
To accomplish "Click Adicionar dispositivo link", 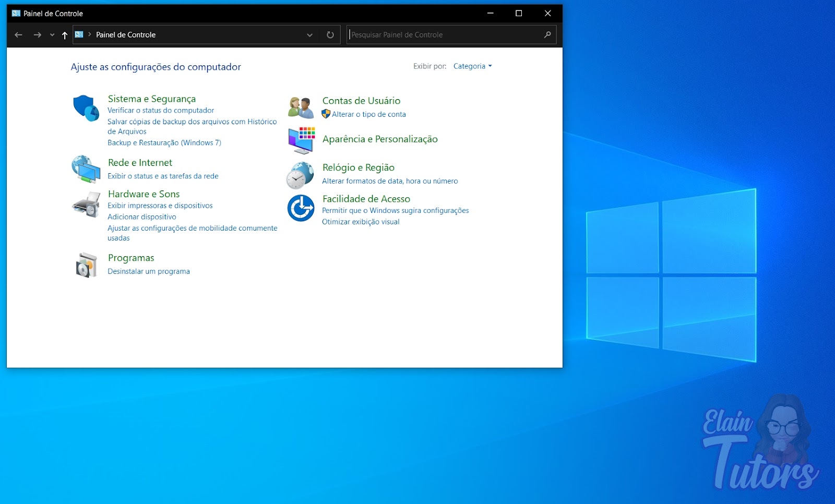I will coord(142,217).
